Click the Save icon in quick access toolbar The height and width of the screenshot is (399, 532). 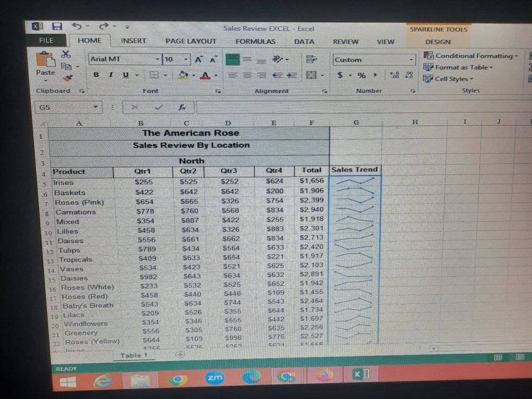point(57,26)
